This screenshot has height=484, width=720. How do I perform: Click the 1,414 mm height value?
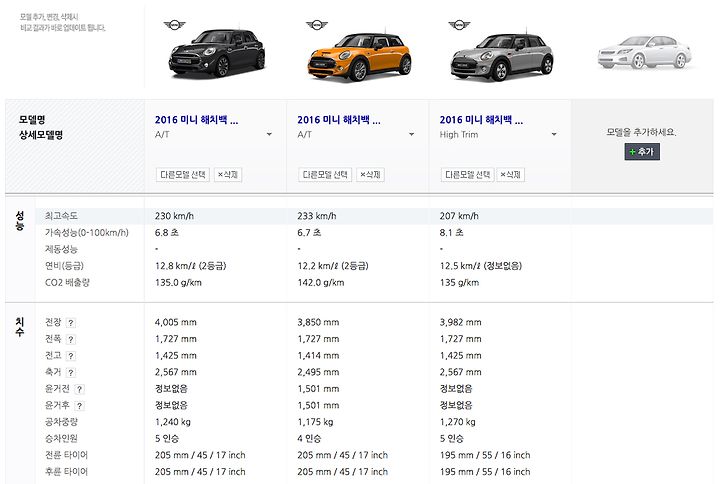point(318,355)
